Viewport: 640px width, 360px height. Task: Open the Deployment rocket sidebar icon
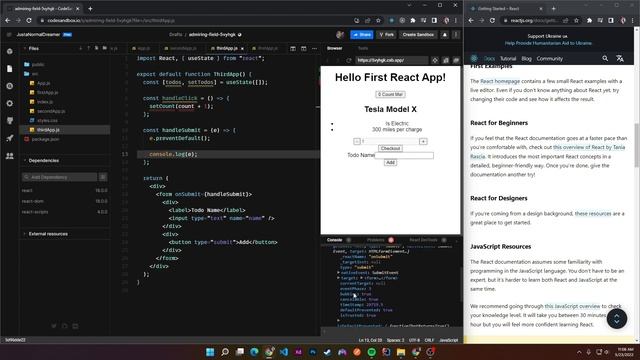10,138
